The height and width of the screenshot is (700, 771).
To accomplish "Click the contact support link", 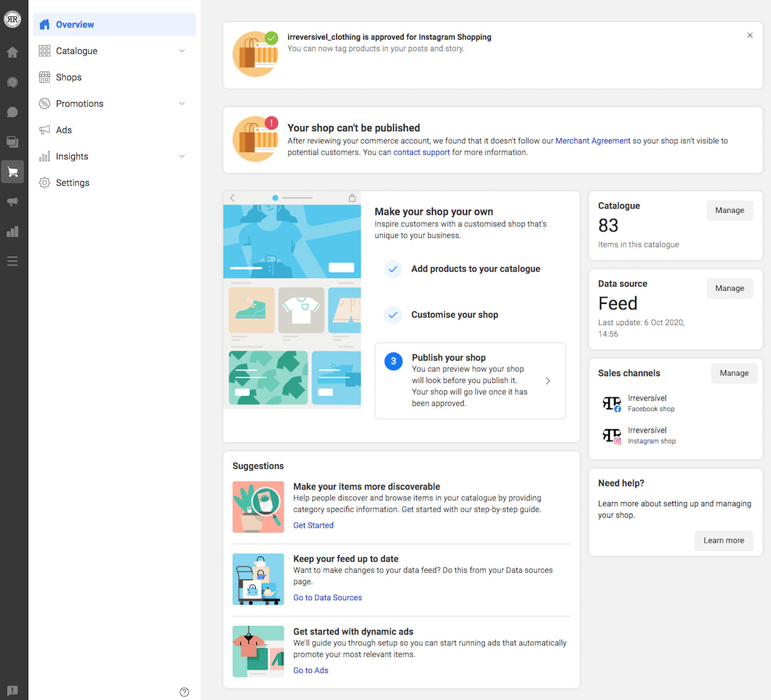I will [x=421, y=152].
